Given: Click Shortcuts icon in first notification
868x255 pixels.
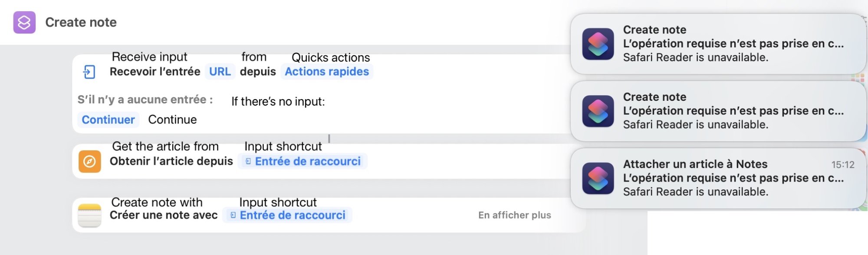Looking at the screenshot, I should coord(598,44).
